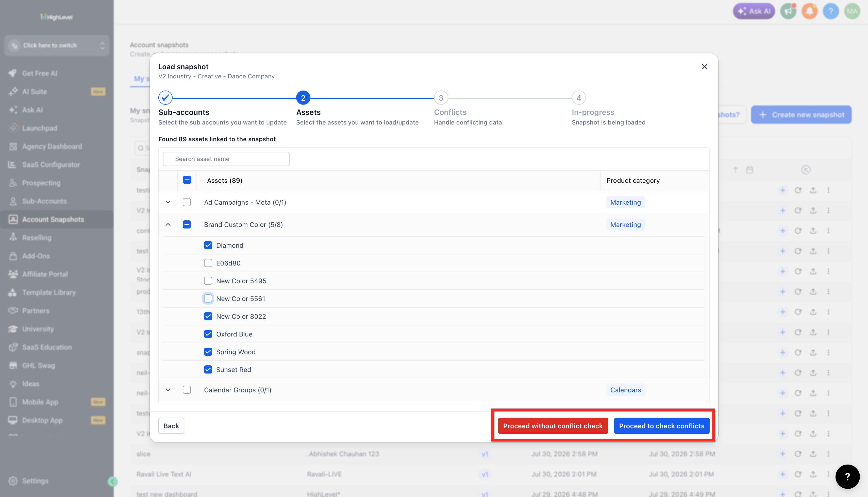Image resolution: width=868 pixels, height=497 pixels.
Task: Click the Desktop App monitor icon
Action: coord(13,420)
